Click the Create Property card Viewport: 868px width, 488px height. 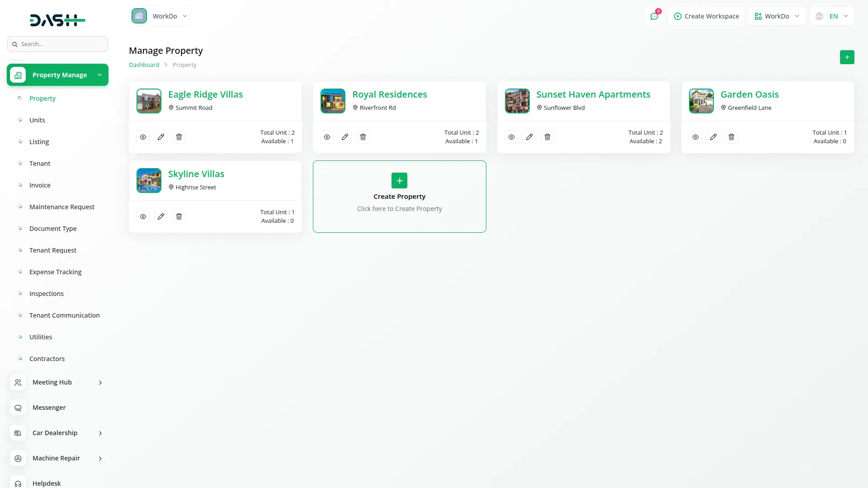pyautogui.click(x=399, y=197)
